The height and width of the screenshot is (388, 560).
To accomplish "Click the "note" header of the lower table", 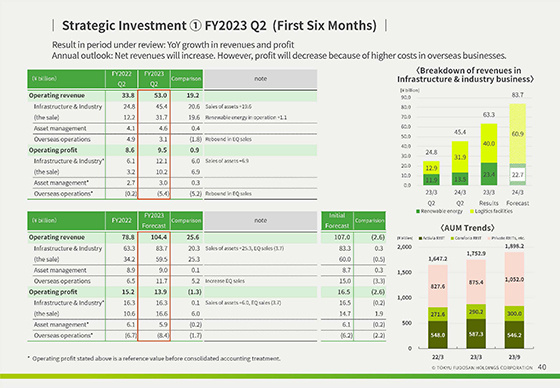I will [260, 220].
